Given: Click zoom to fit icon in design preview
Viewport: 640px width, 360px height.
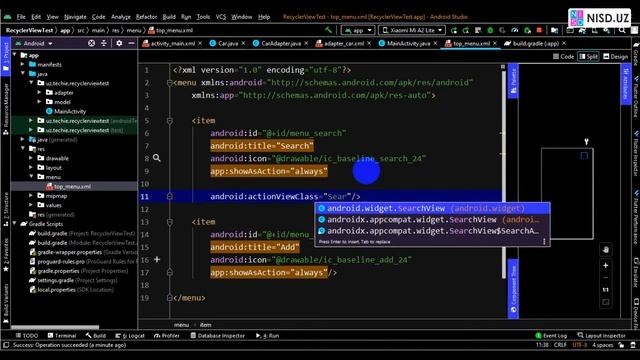Looking at the screenshot, I should click(606, 302).
